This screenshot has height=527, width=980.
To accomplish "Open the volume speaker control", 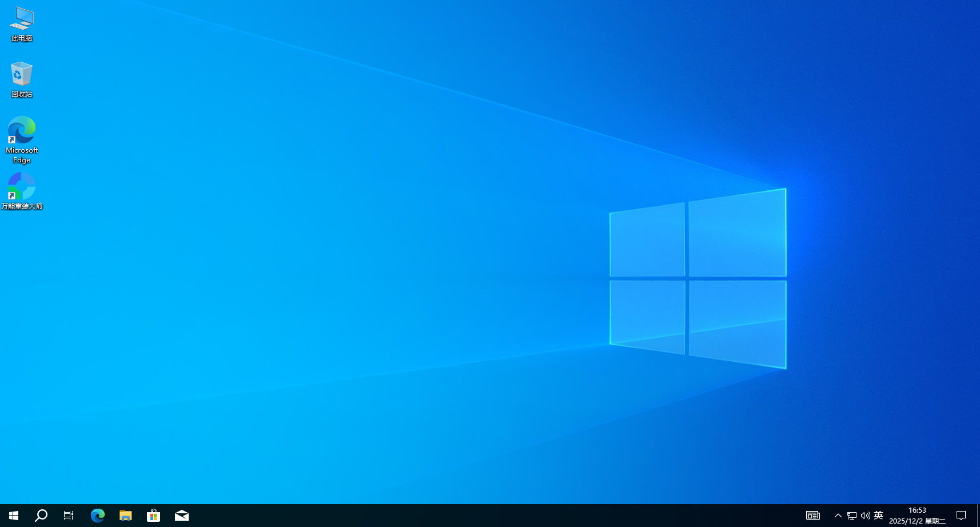I will pos(865,516).
